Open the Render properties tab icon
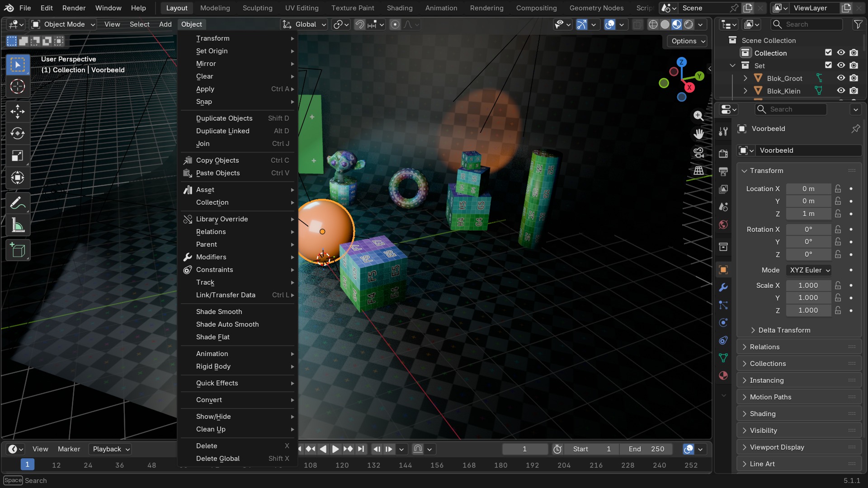The image size is (868, 488). coord(723,154)
